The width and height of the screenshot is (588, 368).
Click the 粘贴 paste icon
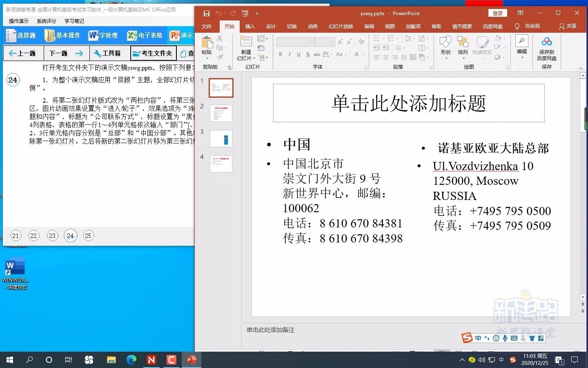tap(207, 45)
